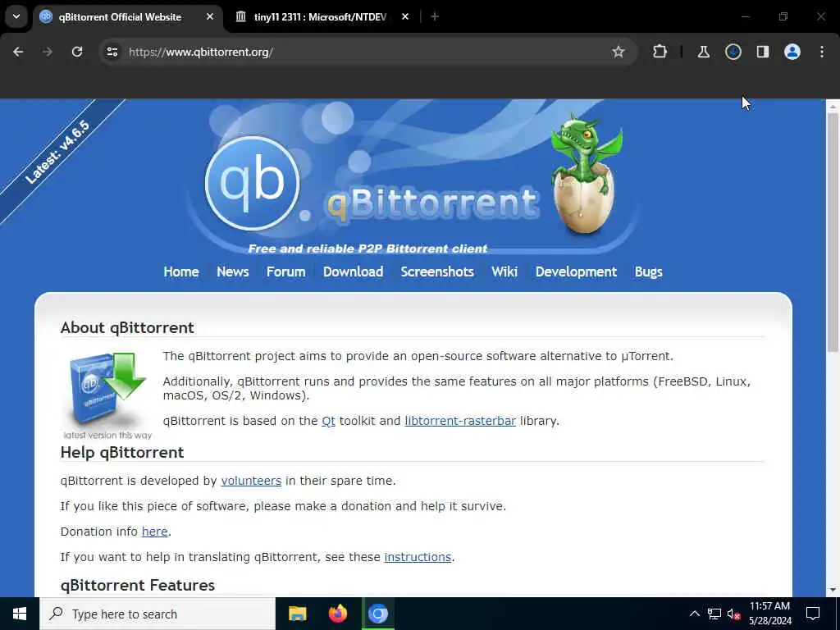Open the Screenshots menu item
The width and height of the screenshot is (840, 630).
[437, 272]
